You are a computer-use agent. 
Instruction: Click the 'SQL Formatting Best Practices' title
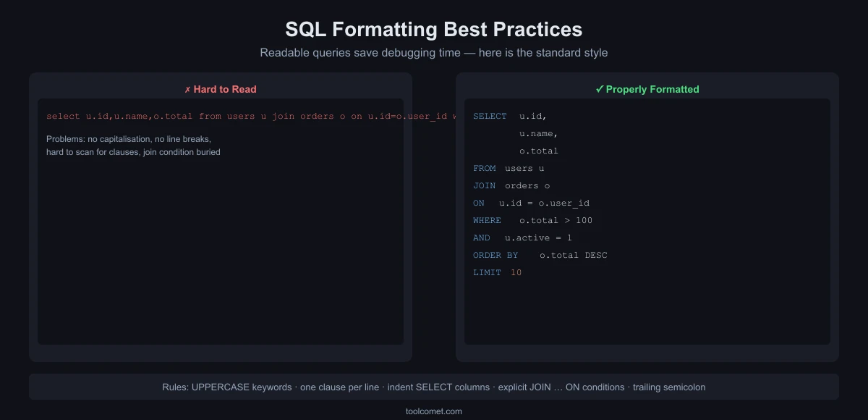coord(434,29)
